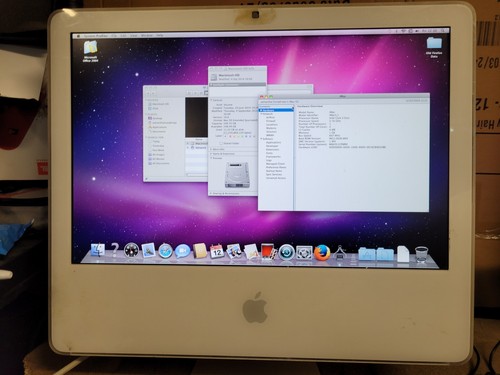Image resolution: width=500 pixels, height=375 pixels.
Task: Open the System Profiler menu
Action: (97, 36)
